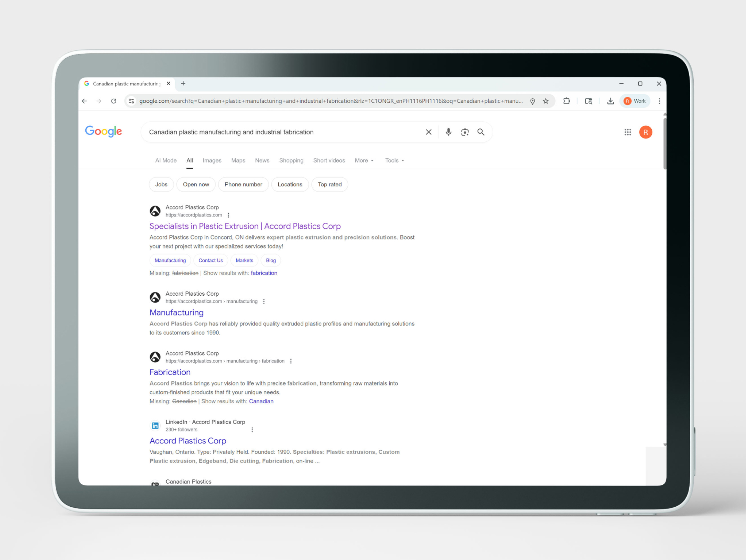Bookmark this page with the star icon
Screen dimensions: 746x560
[546, 101]
